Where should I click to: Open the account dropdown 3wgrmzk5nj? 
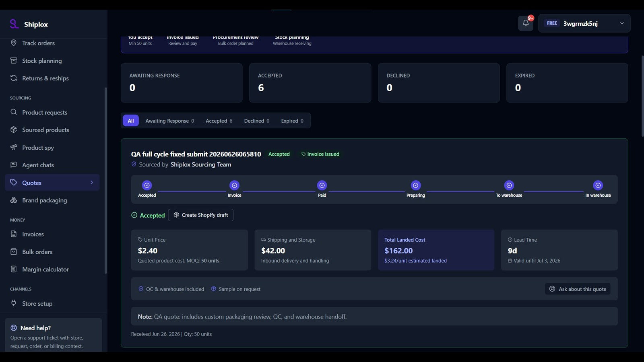(584, 23)
